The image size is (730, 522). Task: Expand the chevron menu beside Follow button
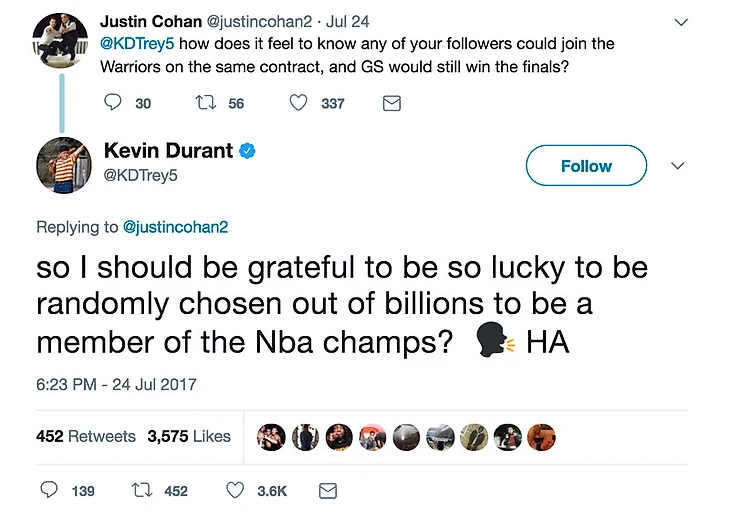point(678,165)
